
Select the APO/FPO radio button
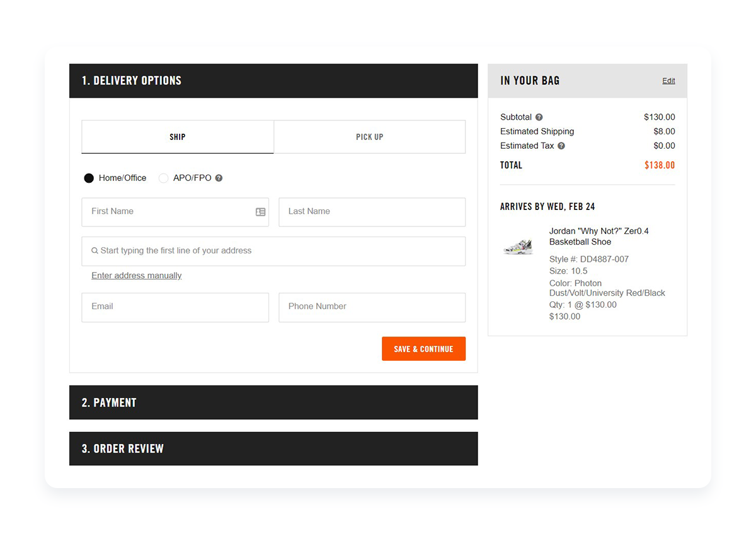coord(163,178)
